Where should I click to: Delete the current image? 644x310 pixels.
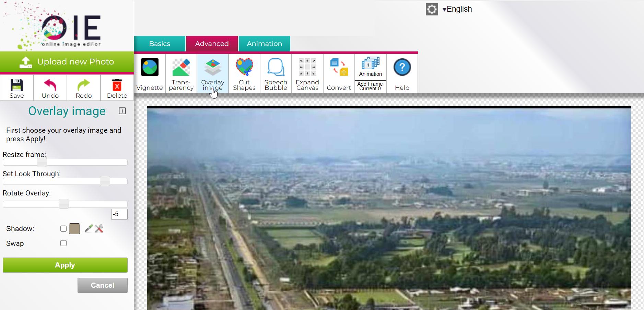117,88
